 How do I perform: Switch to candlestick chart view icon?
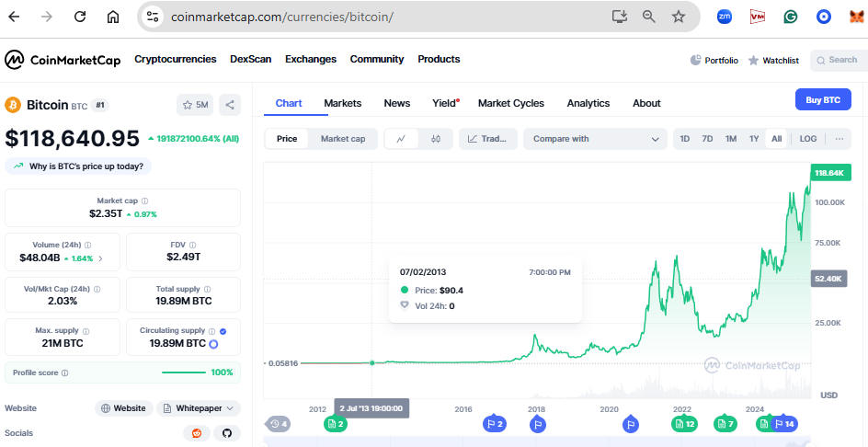[x=436, y=139]
